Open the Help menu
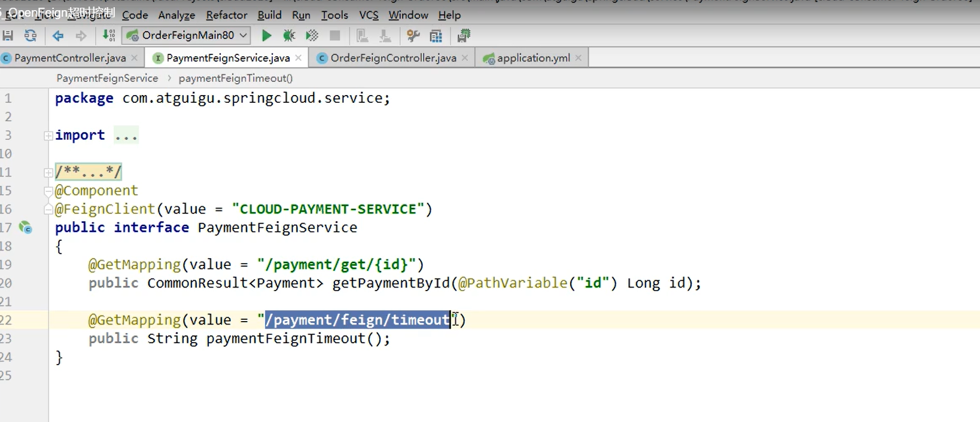 [x=449, y=15]
